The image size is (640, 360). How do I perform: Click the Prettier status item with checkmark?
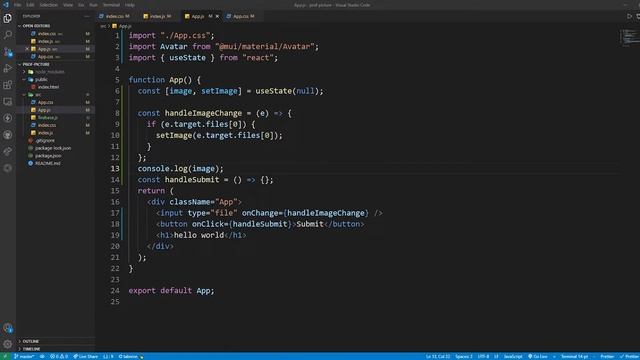point(630,356)
